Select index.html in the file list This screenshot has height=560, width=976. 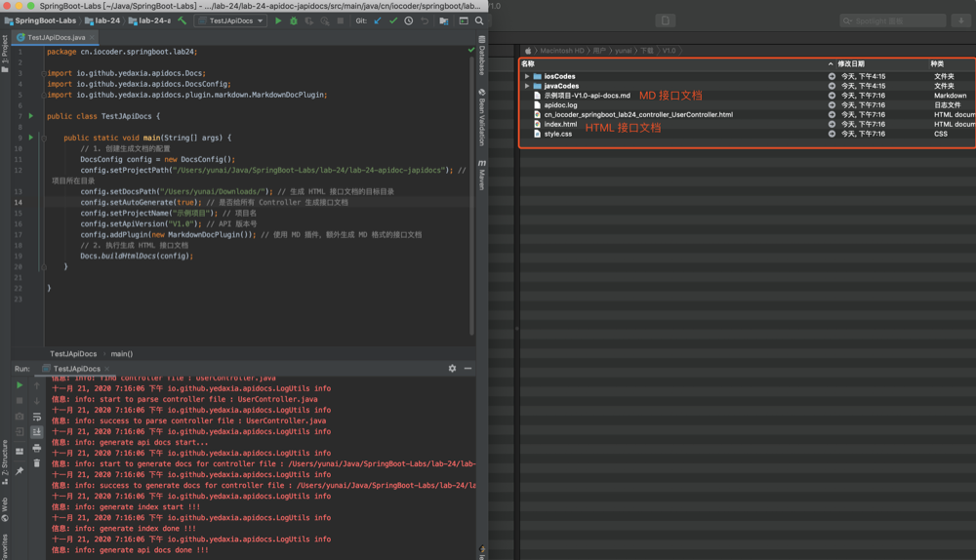[560, 124]
